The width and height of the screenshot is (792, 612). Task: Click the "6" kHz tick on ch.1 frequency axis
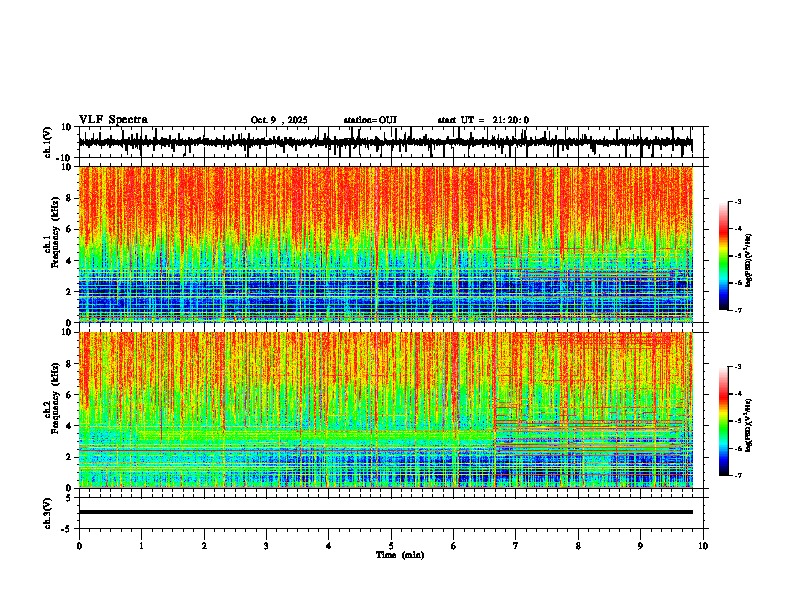coord(69,229)
